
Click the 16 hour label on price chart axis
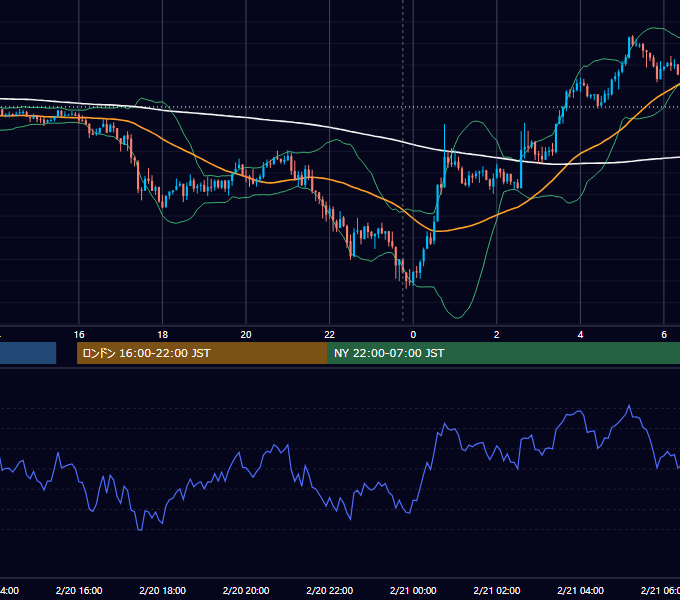click(x=79, y=335)
